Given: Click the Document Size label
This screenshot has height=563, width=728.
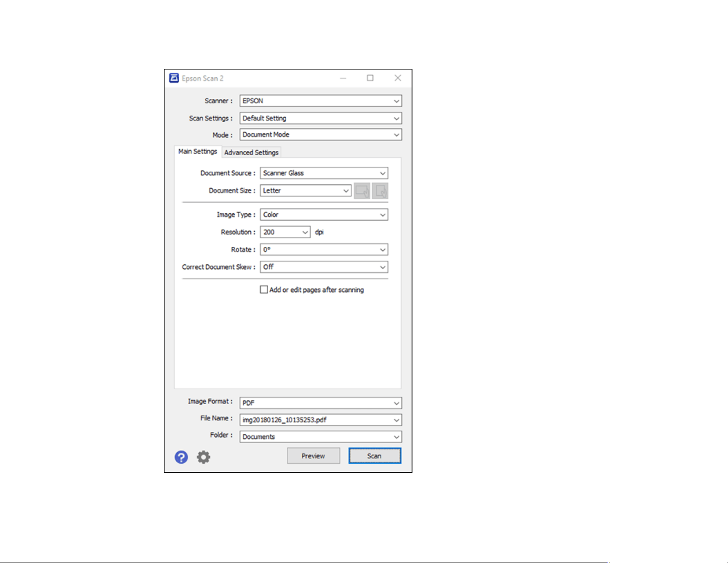Looking at the screenshot, I should pos(232,191).
